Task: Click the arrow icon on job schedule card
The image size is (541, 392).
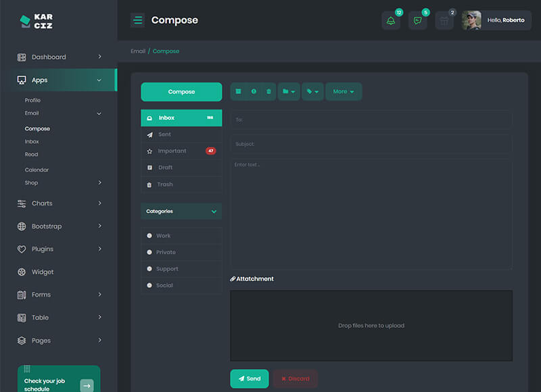Action: point(87,385)
